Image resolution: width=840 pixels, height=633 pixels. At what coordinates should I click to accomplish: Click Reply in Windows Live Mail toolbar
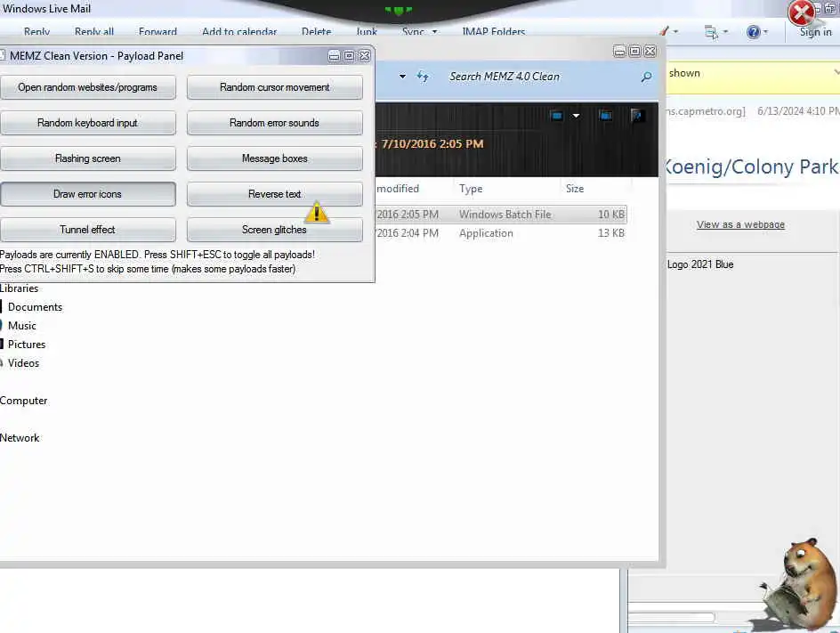tap(37, 32)
